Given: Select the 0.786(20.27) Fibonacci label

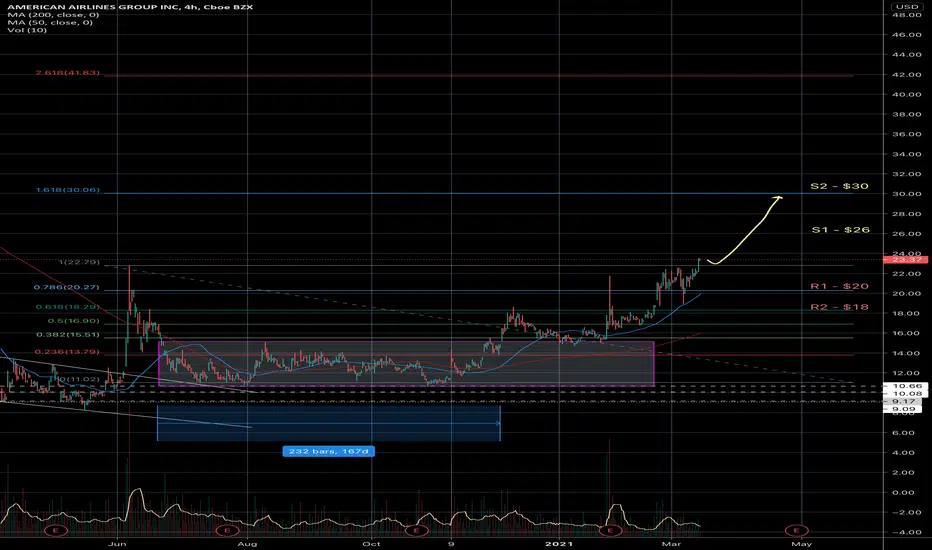Looking at the screenshot, I should (67, 288).
